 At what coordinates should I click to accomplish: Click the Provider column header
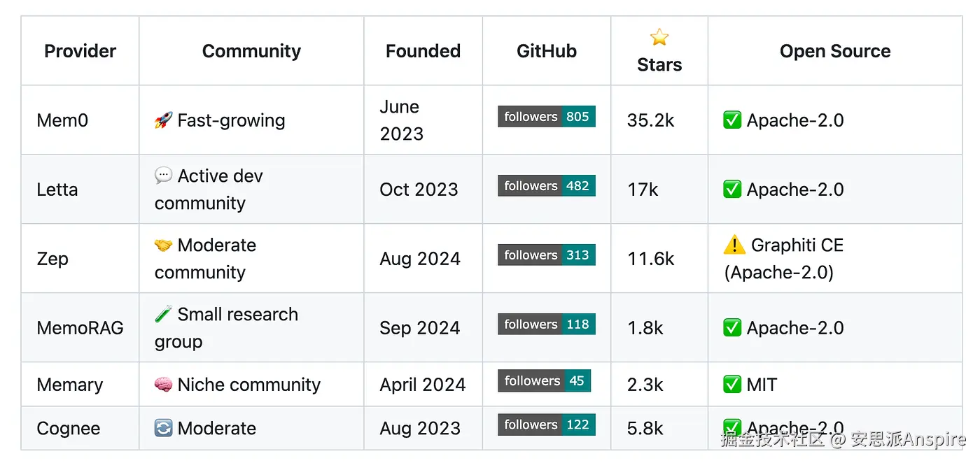pyautogui.click(x=80, y=51)
